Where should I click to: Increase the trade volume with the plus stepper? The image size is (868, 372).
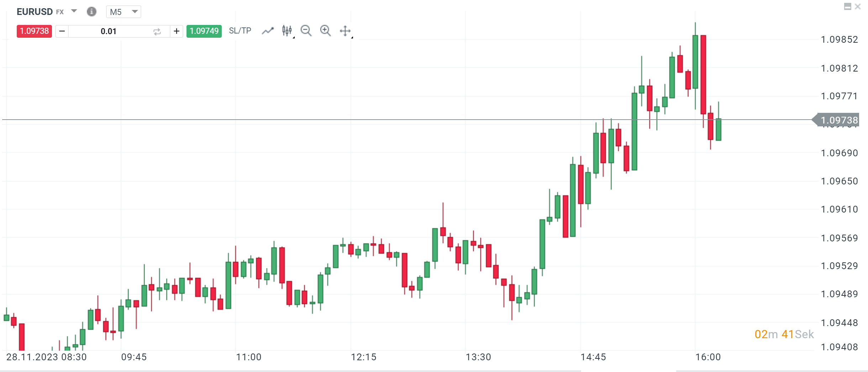coord(177,31)
